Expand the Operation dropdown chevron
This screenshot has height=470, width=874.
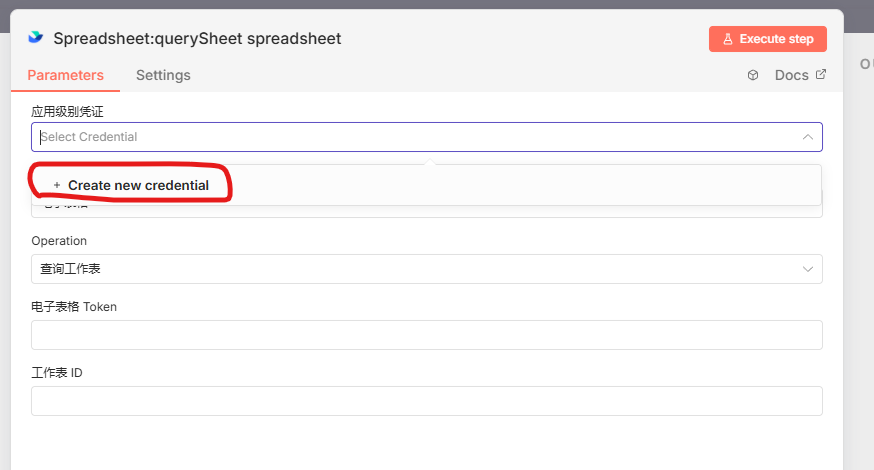[807, 269]
